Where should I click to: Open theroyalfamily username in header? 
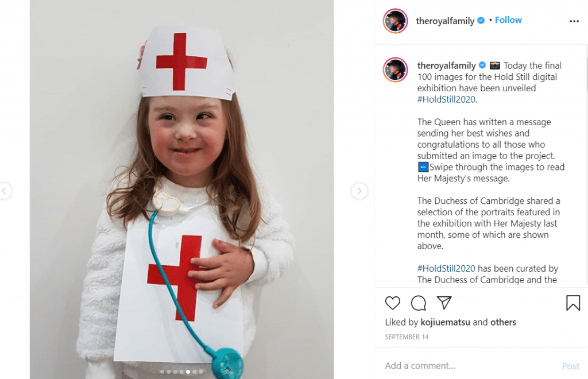pyautogui.click(x=445, y=21)
